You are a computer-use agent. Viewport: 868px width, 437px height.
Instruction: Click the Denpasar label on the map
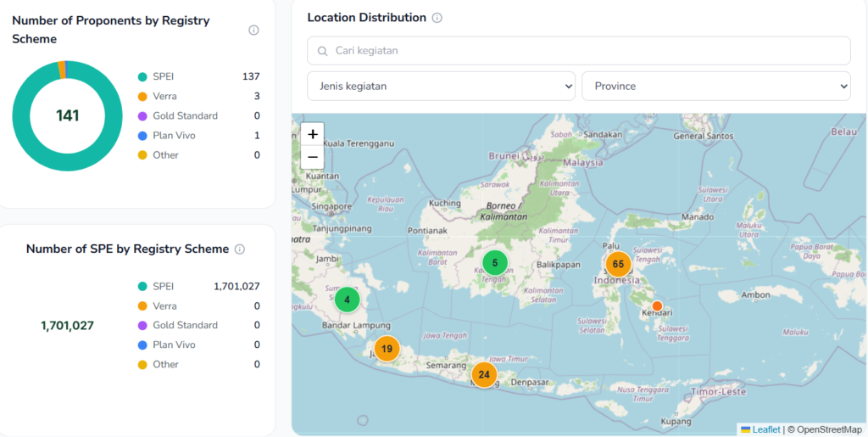click(530, 382)
